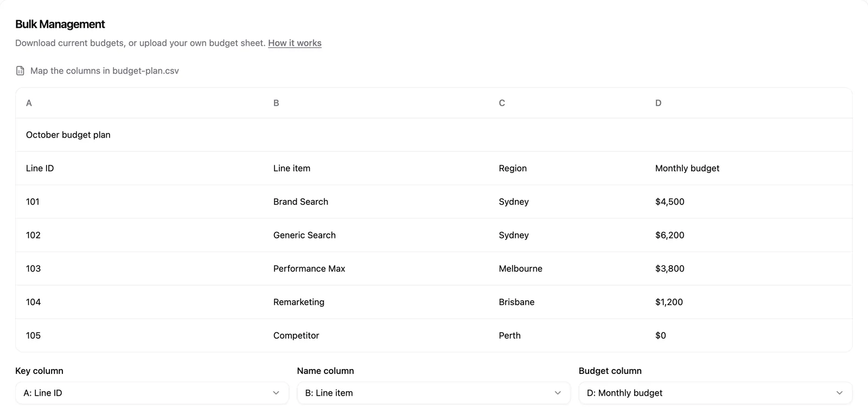Select the cell with ID 104

139,302
